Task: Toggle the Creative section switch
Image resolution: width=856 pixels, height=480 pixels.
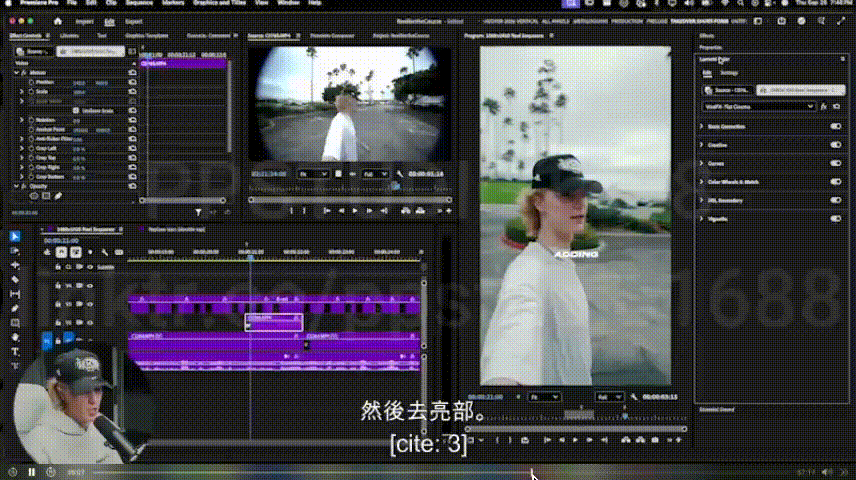Action: pos(836,145)
